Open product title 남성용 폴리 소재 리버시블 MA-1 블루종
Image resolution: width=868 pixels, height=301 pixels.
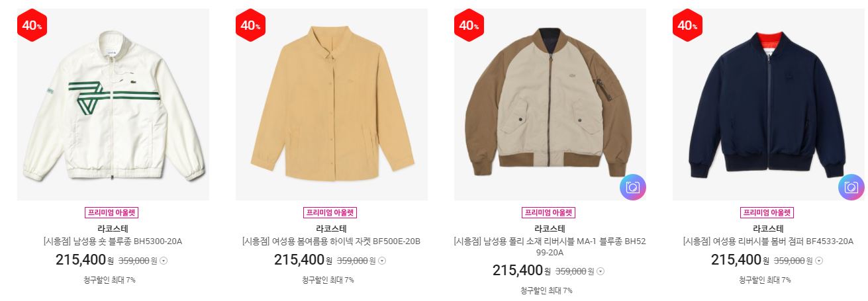click(x=550, y=247)
